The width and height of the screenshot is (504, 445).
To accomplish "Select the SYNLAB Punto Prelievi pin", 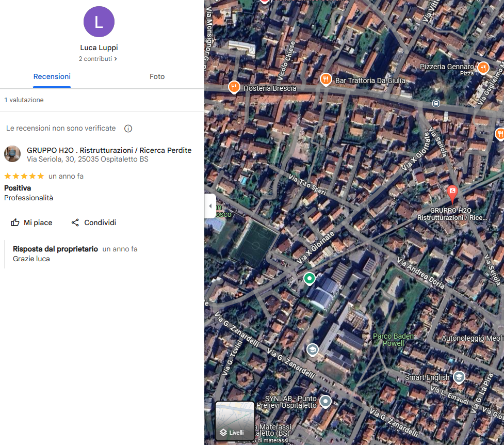I will click(x=326, y=402).
